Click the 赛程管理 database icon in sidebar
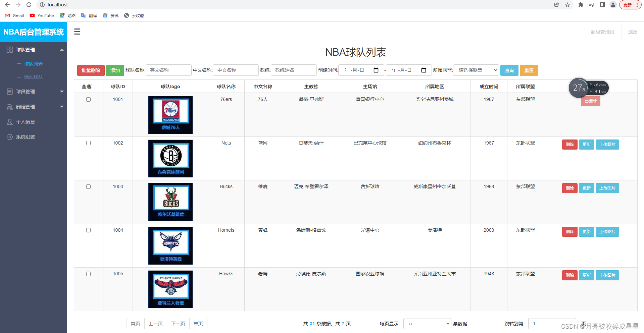The height and width of the screenshot is (333, 644). click(10, 107)
